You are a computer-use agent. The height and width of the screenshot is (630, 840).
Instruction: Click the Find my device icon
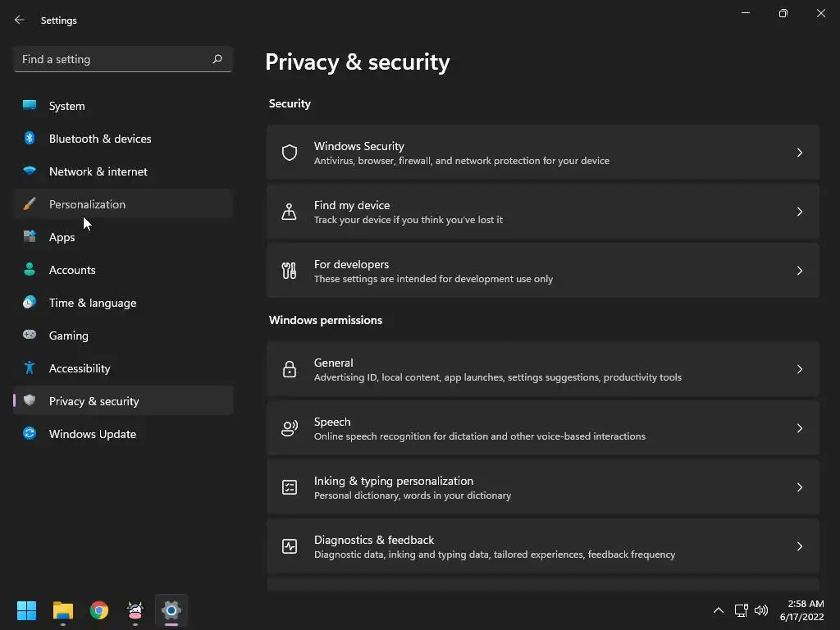pos(290,212)
